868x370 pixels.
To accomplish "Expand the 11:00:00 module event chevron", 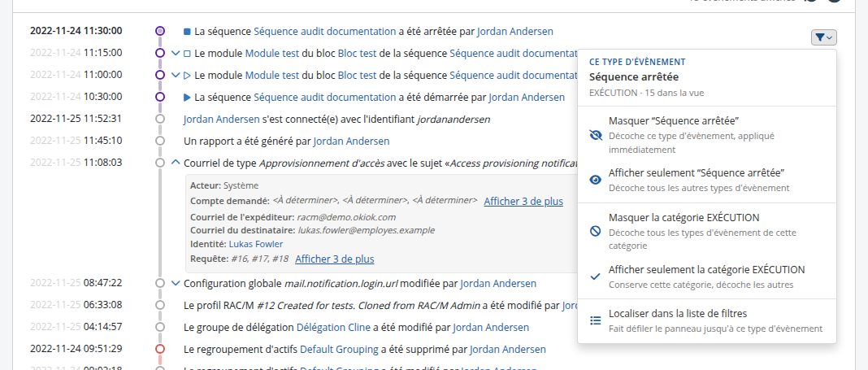I will pos(176,76).
